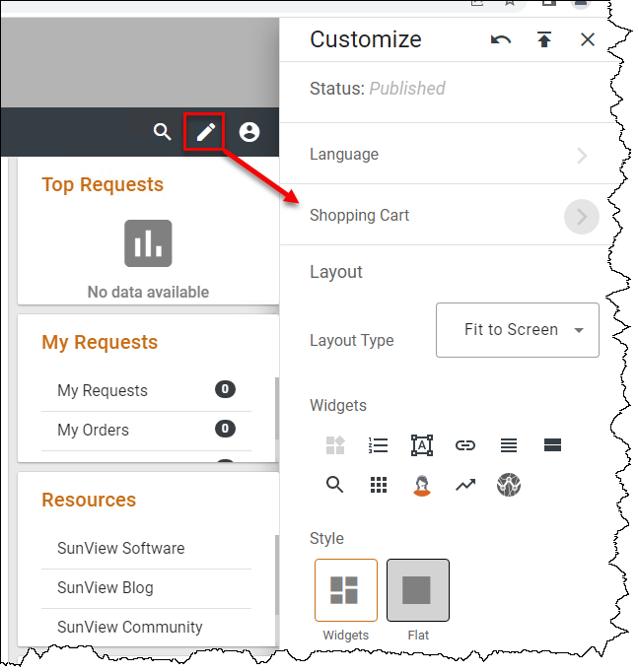Choose the Flat style option
The width and height of the screenshot is (638, 672).
point(418,590)
